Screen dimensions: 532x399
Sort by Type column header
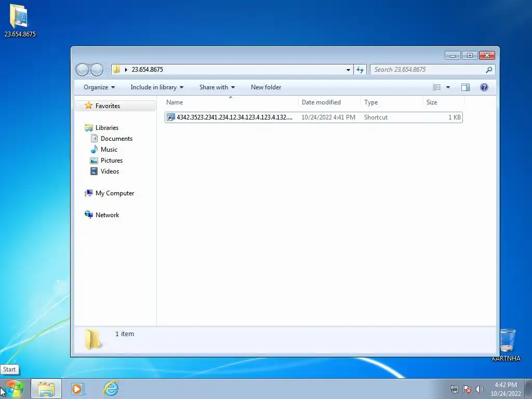(x=392, y=102)
